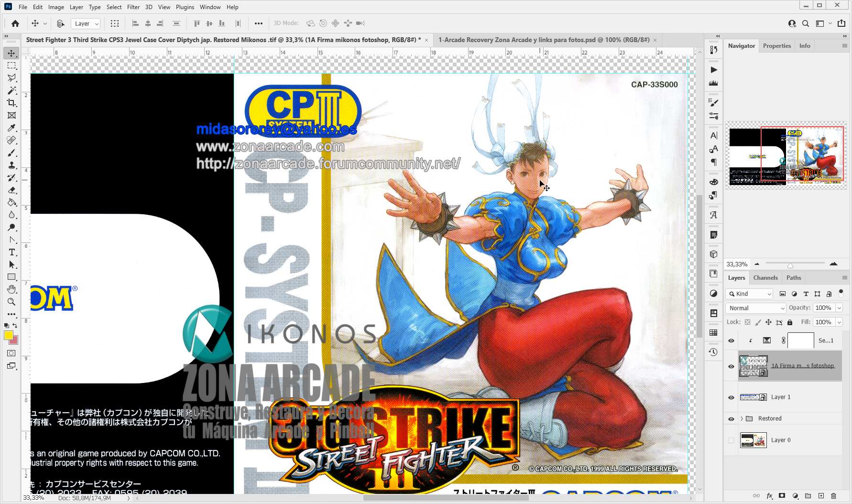Expand the Restored layer group
This screenshot has height=504, width=852.
click(x=741, y=418)
